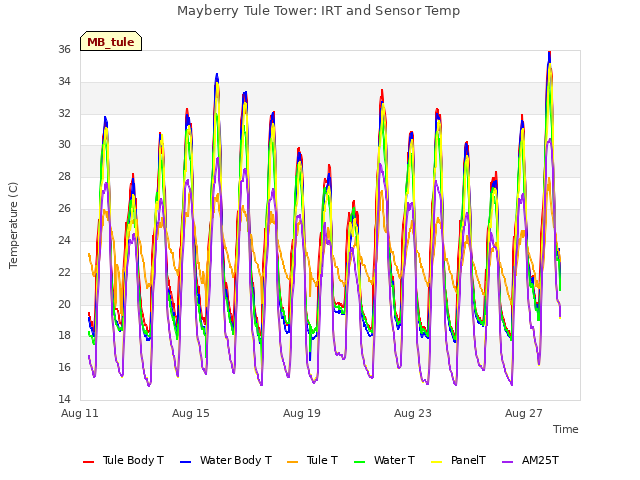Click the MB_tule label box
The image size is (640, 480).
111,41
